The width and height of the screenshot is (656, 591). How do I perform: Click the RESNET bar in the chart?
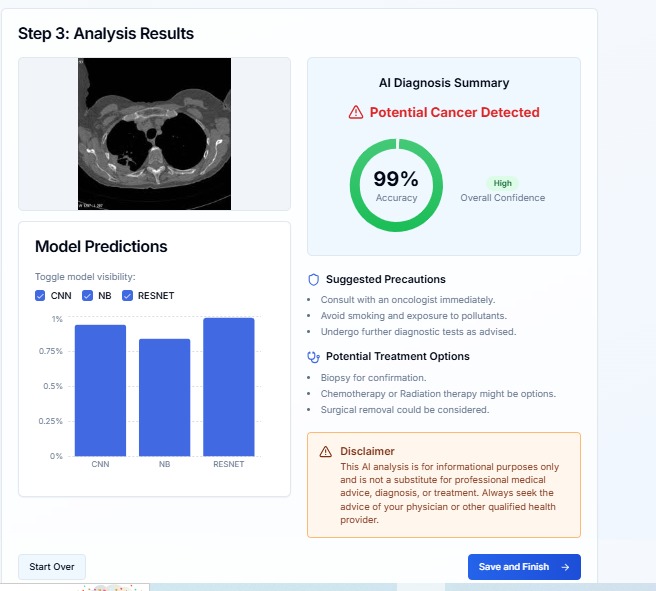(x=228, y=387)
